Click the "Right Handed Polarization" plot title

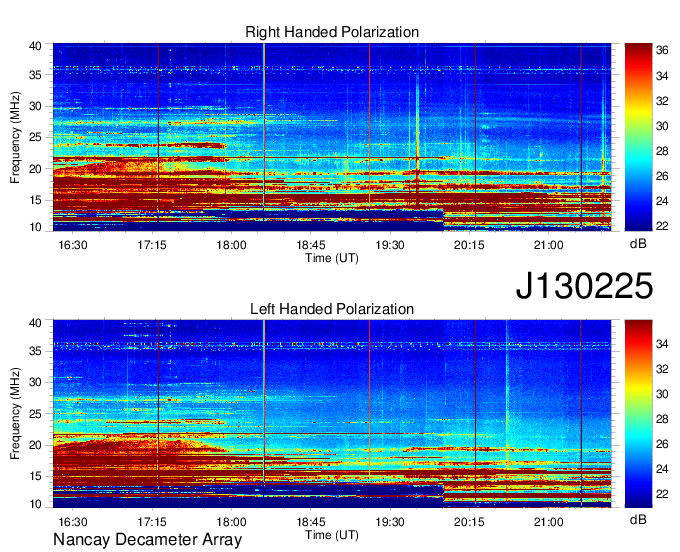[x=332, y=32]
